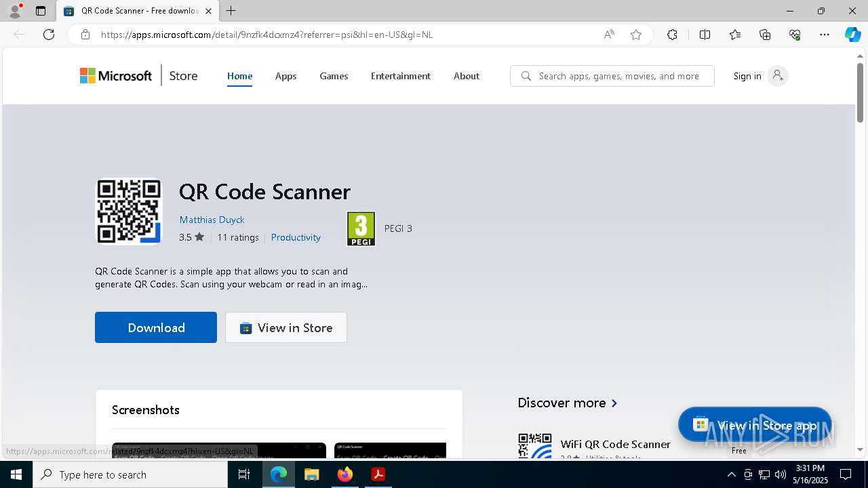
Task: Click the View in Store button
Action: (x=286, y=327)
